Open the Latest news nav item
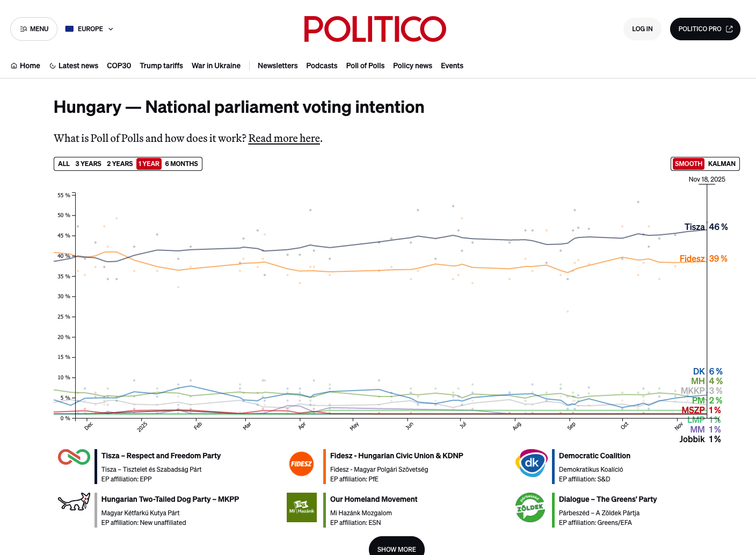Screen dimensions: 756x555 [74, 66]
